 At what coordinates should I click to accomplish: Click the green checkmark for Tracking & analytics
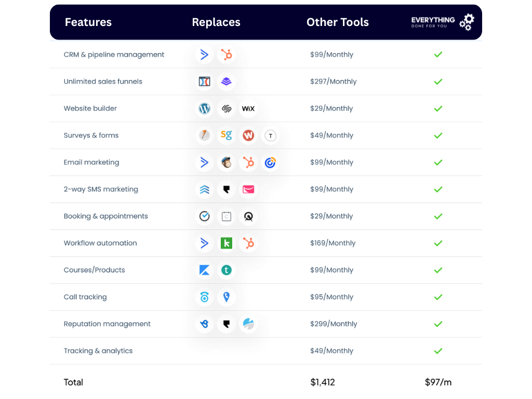(x=438, y=351)
